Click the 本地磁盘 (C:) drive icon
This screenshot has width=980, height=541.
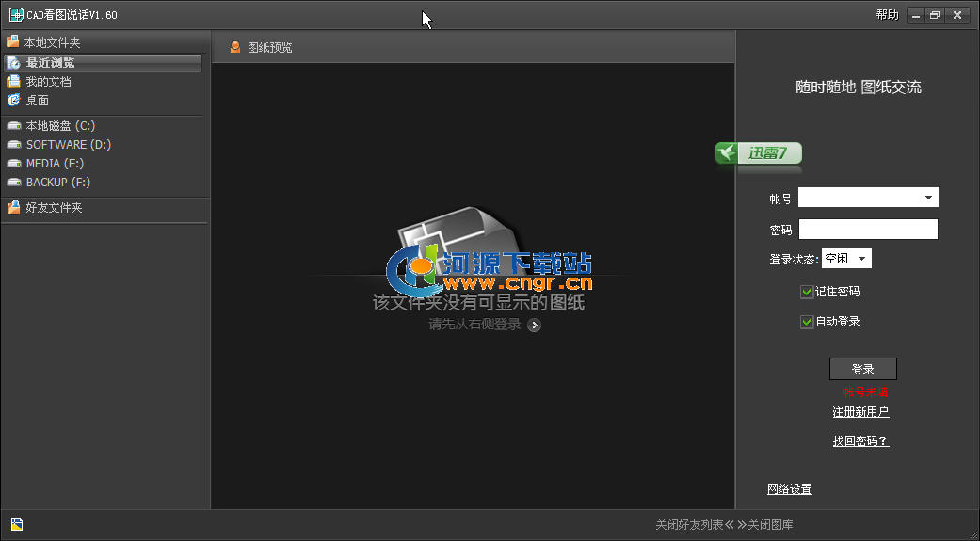click(14, 125)
